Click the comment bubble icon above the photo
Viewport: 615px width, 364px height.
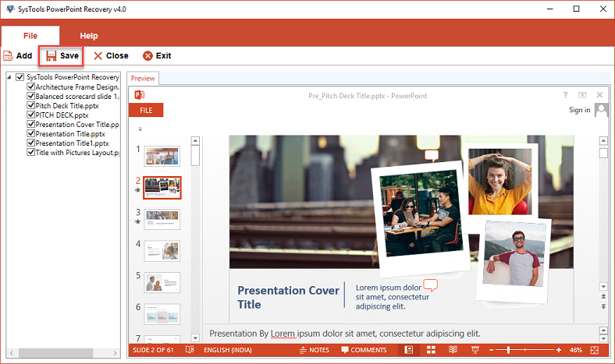click(432, 156)
